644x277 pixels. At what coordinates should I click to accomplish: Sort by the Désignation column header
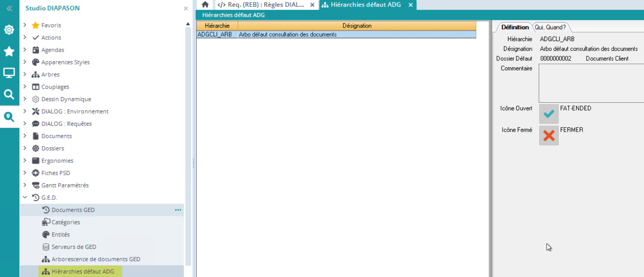point(356,25)
